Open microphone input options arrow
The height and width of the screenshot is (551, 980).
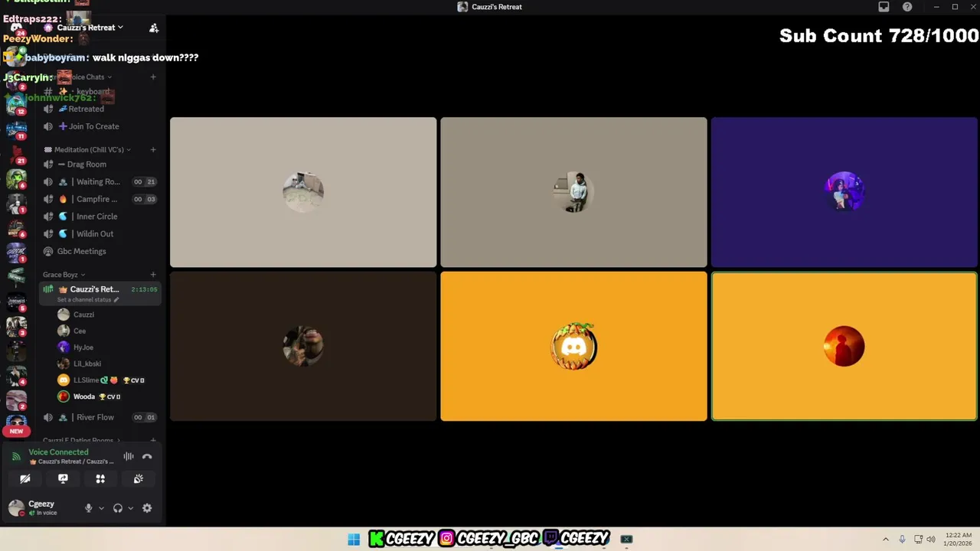pos(101,508)
